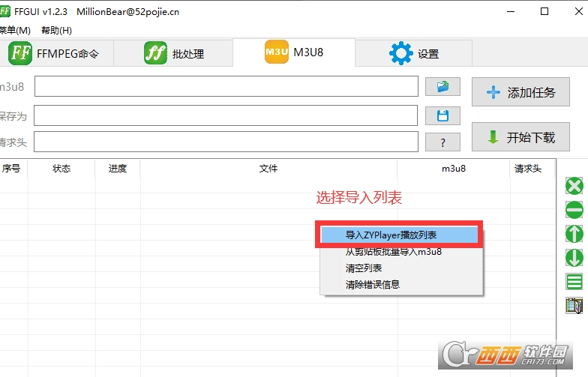Browse for m3u8 file with folder icon
Screen dimensions: 588x377
[442, 87]
